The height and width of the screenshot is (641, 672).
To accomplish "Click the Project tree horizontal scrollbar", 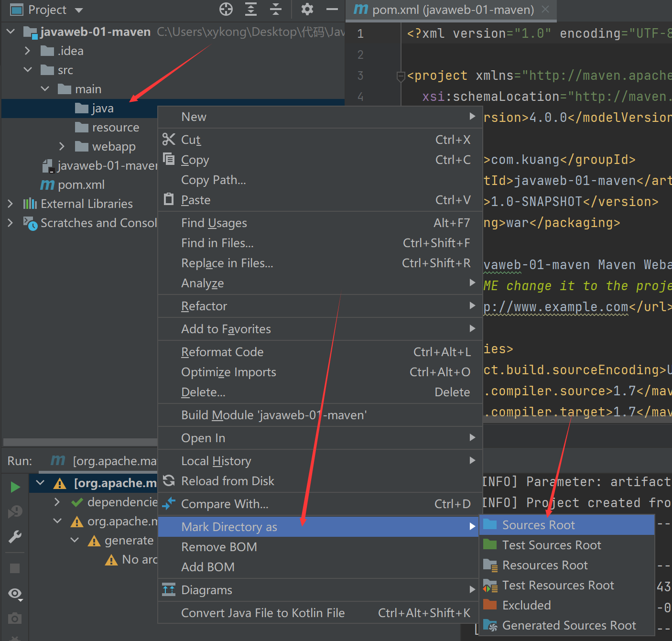I will (80, 442).
